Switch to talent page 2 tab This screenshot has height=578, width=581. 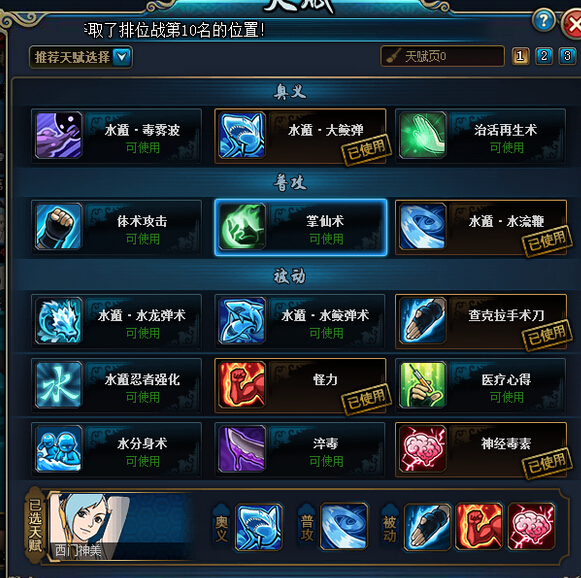point(544,56)
